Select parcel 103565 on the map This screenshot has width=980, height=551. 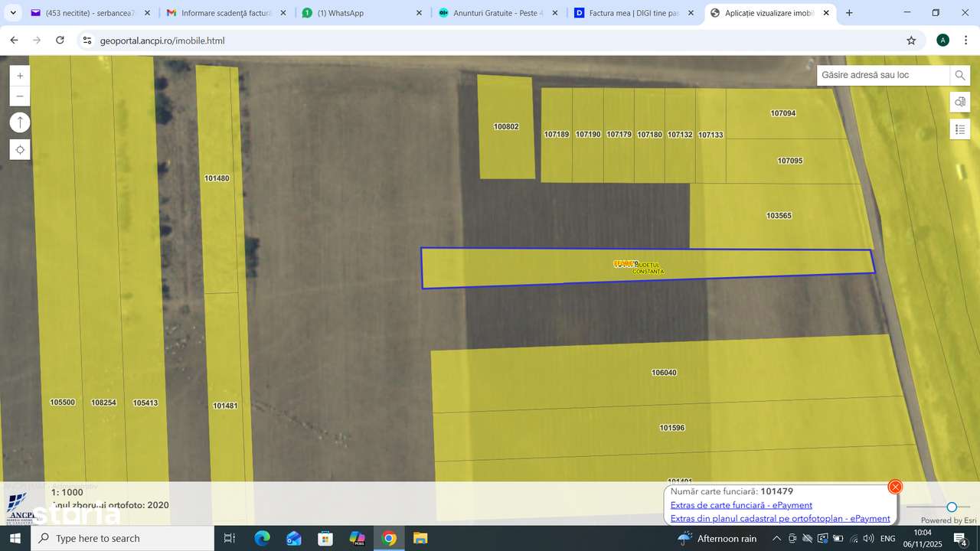coord(779,216)
